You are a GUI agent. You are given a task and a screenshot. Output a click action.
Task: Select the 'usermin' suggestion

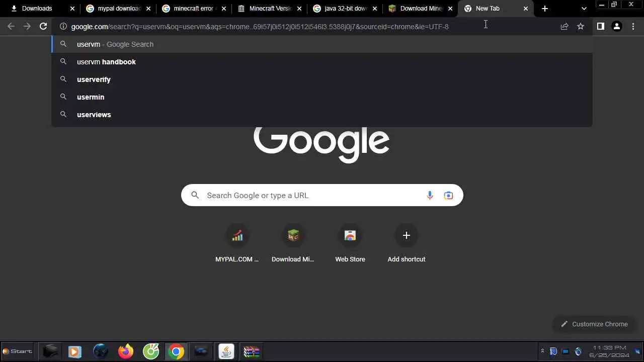(322, 97)
